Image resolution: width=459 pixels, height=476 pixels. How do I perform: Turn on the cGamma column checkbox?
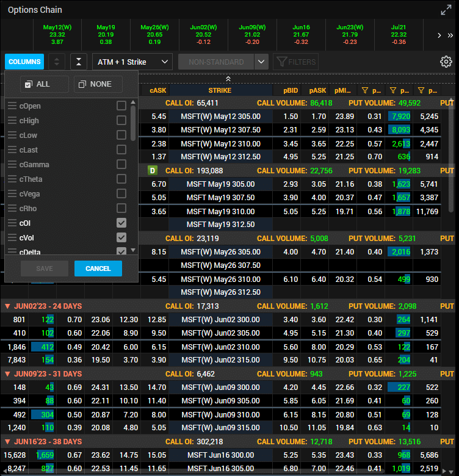121,164
